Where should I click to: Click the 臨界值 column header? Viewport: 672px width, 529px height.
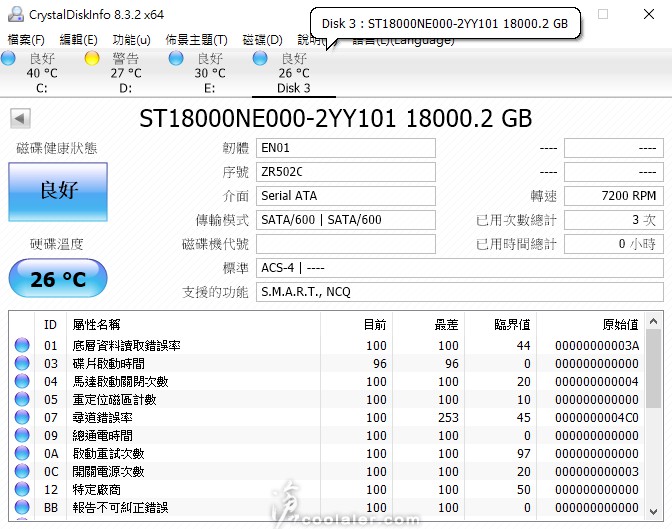pyautogui.click(x=500, y=325)
